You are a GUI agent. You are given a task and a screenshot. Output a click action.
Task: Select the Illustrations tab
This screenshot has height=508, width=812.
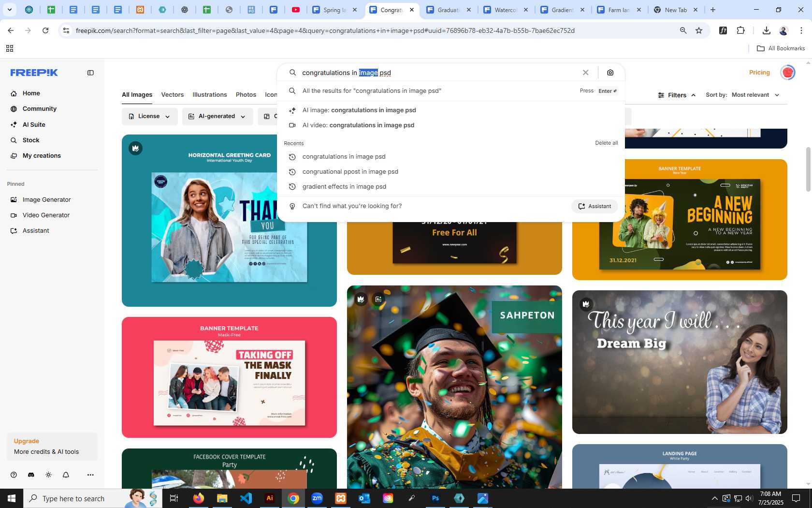coord(210,95)
